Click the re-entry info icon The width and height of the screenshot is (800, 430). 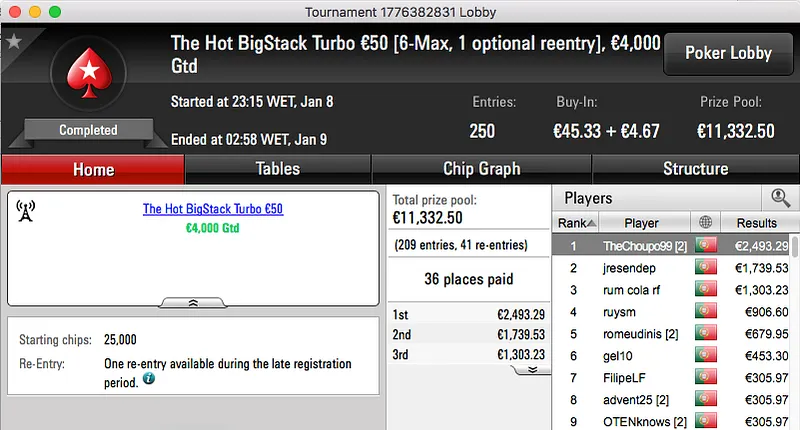(149, 380)
